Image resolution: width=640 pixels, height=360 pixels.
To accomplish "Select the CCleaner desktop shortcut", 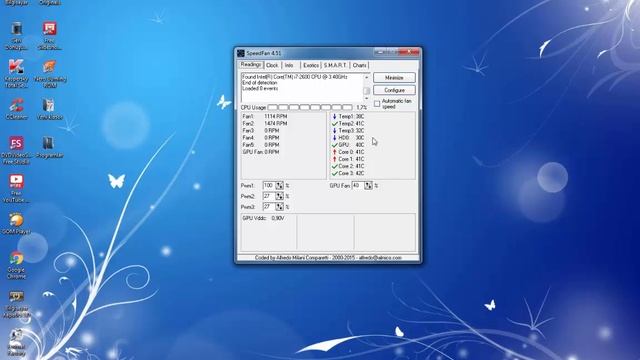I will (x=16, y=109).
